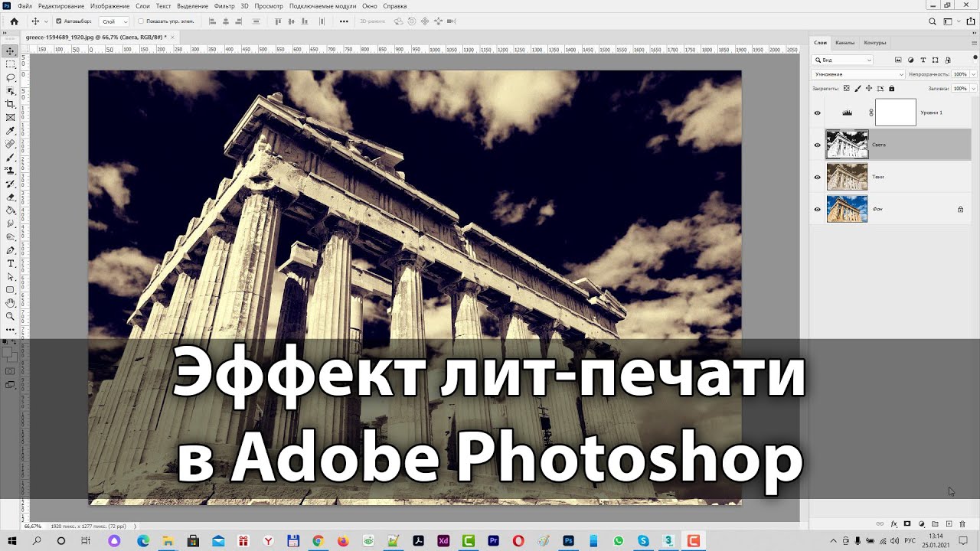Click lock transparent pixels icon
This screenshot has width=980, height=551.
(848, 89)
